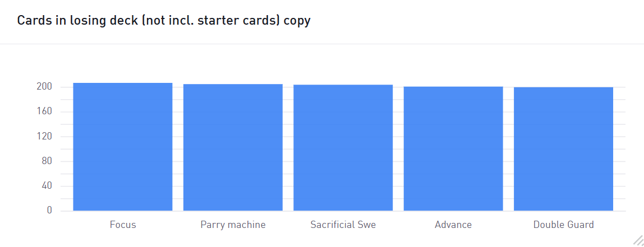The width and height of the screenshot is (644, 247).
Task: Click the Advance axis label
Action: [453, 225]
